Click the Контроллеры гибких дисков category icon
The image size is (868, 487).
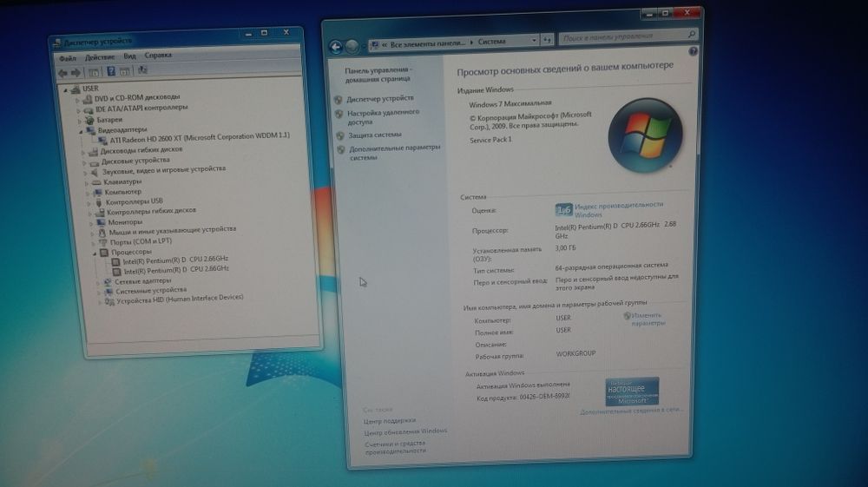tap(100, 213)
